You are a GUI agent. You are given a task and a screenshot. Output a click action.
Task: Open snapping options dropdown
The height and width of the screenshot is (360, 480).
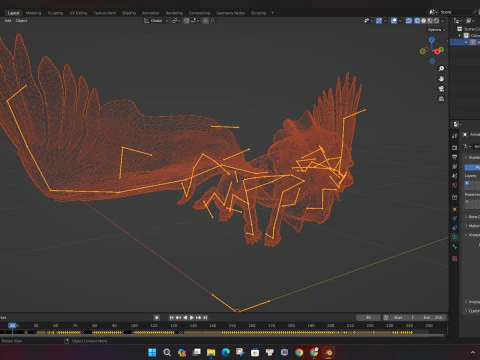[195, 21]
